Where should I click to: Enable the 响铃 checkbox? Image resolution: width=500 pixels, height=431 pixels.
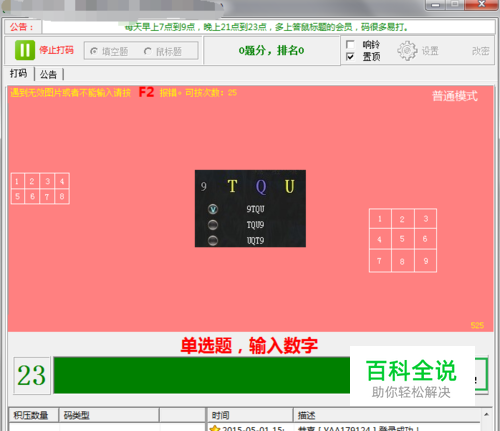pos(350,44)
